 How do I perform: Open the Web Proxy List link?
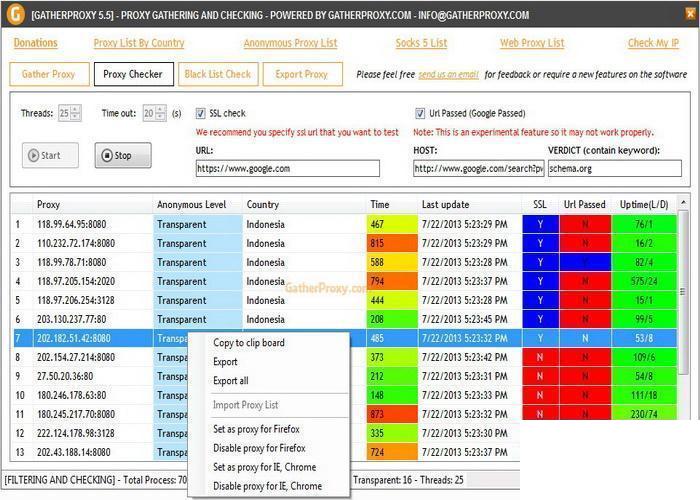tap(532, 43)
